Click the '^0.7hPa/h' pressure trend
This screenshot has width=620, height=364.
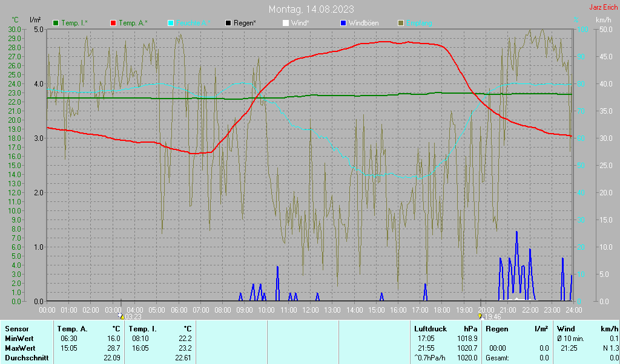click(x=430, y=358)
